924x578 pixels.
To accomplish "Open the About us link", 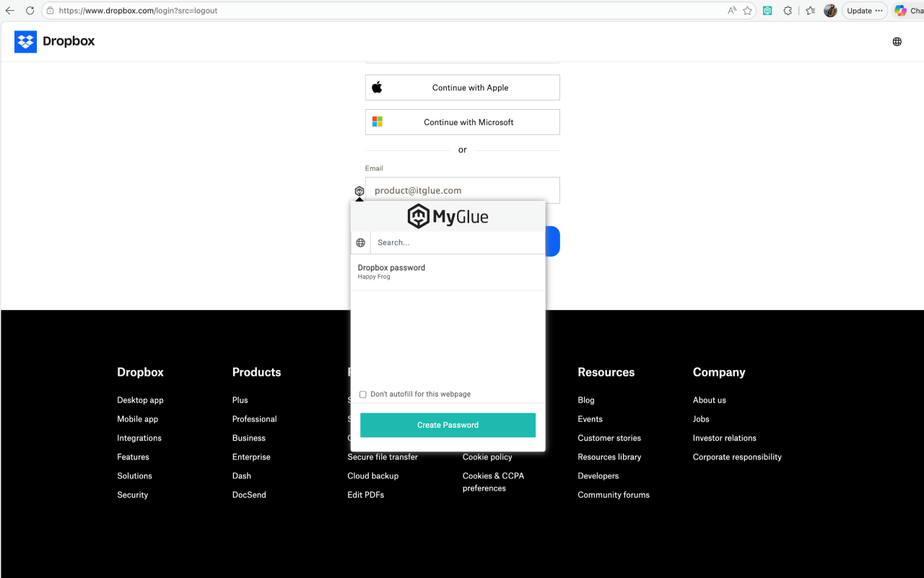I will [710, 400].
